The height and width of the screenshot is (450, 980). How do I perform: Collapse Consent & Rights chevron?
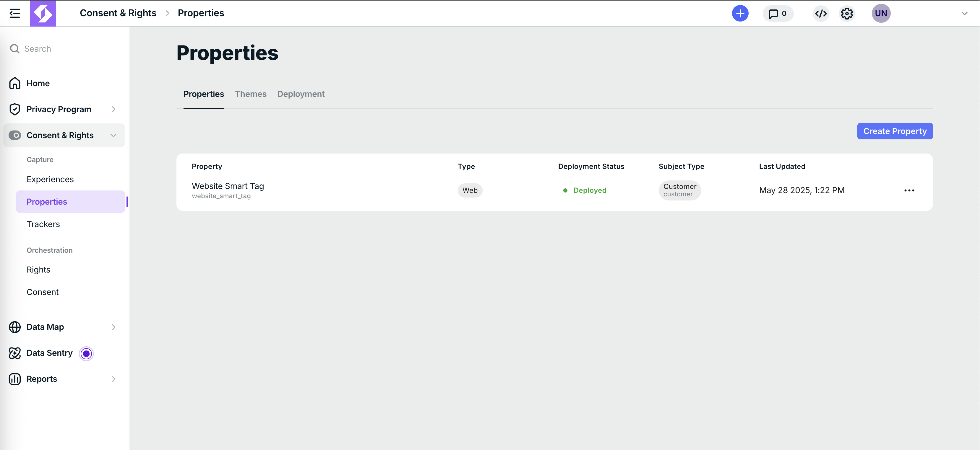(113, 135)
